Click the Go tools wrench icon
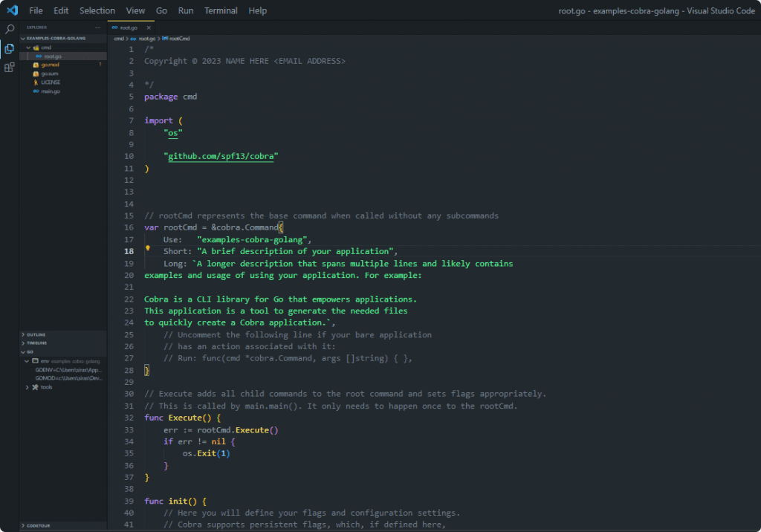761x532 pixels. (35, 386)
